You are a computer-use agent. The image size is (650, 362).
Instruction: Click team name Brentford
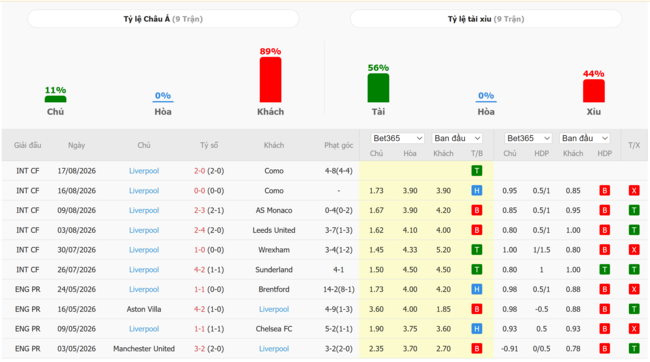(274, 289)
